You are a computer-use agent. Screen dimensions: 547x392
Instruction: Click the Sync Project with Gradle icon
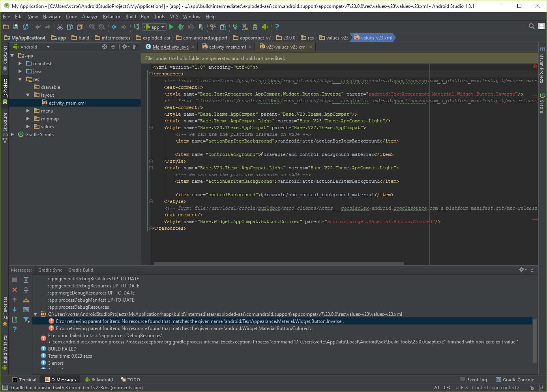pos(235,27)
